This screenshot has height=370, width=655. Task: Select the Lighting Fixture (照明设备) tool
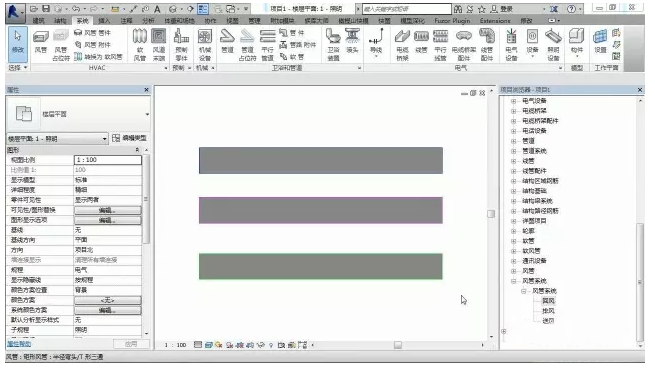pos(553,45)
